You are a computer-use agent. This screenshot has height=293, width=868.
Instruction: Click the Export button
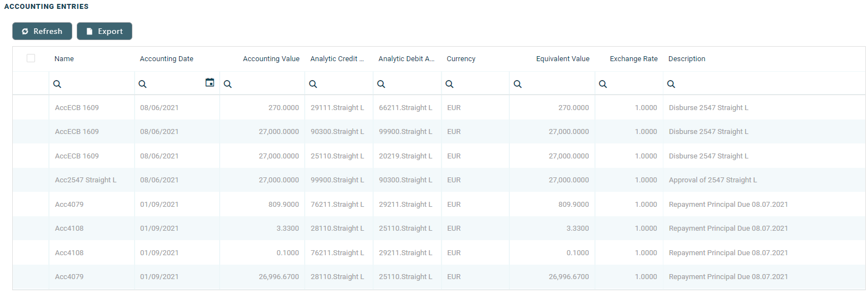click(105, 32)
